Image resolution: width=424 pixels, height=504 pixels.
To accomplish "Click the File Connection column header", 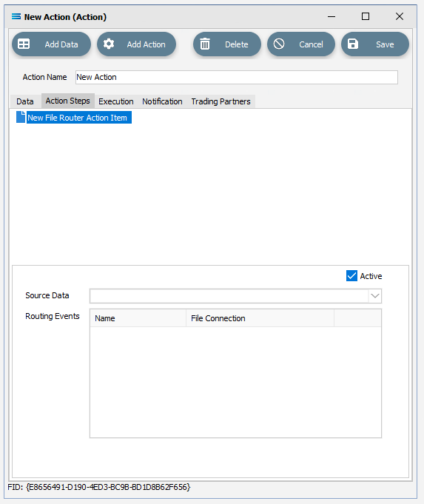I will pos(260,318).
